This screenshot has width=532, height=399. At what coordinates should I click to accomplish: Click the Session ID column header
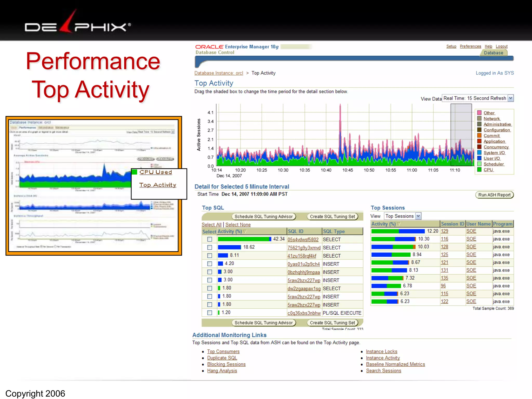[453, 224]
